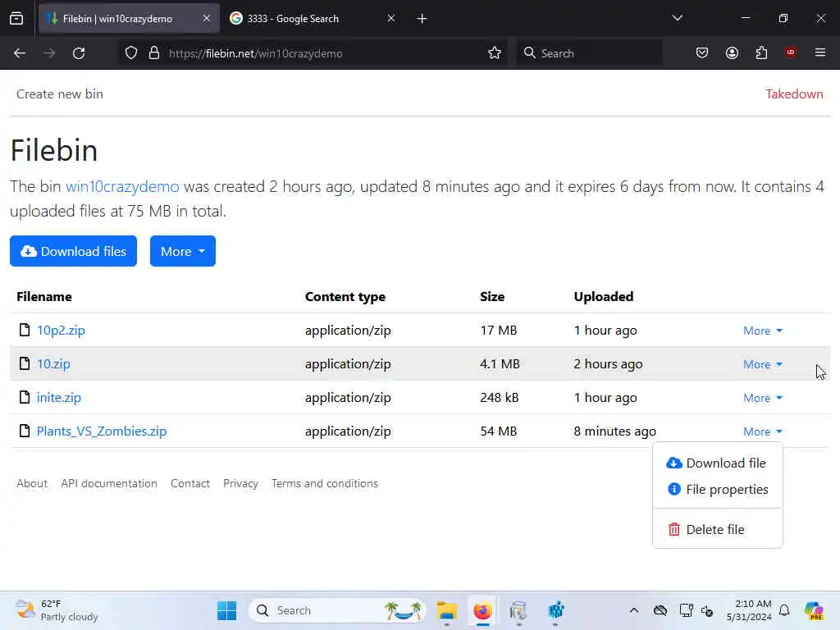Click the volume muted tray icon
This screenshot has width=840, height=630.
click(x=707, y=610)
